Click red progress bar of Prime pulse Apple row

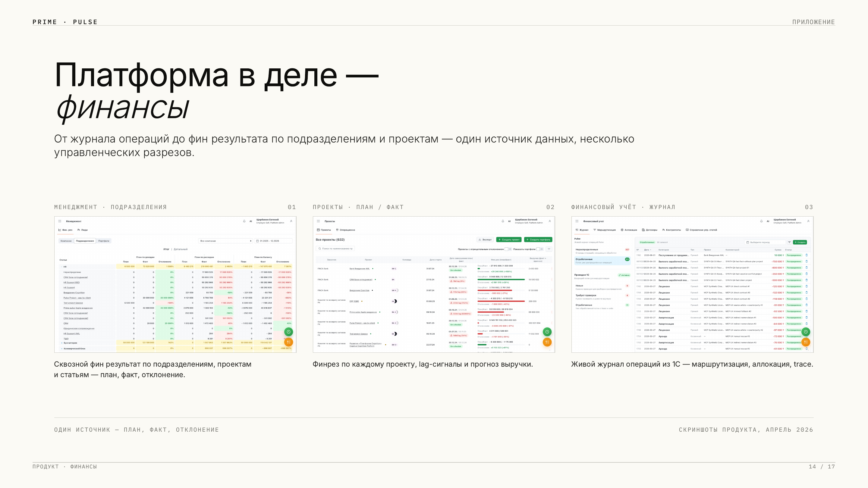491,312
